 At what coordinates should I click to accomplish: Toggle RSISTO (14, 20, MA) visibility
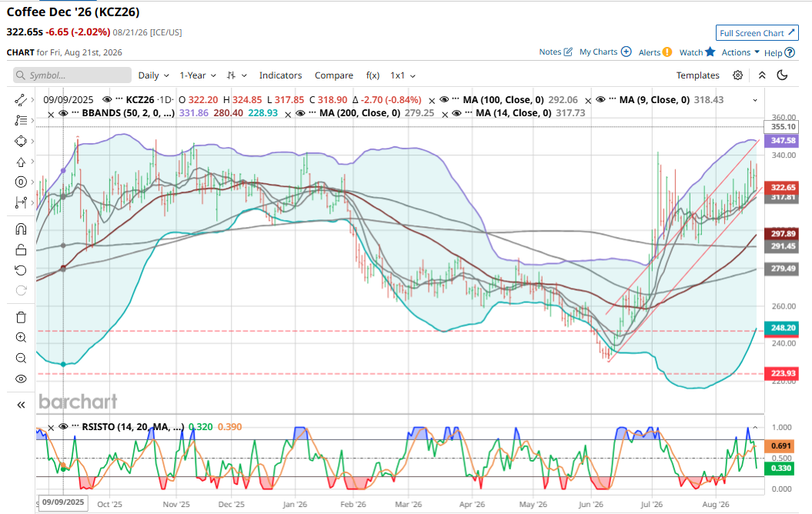(63, 427)
